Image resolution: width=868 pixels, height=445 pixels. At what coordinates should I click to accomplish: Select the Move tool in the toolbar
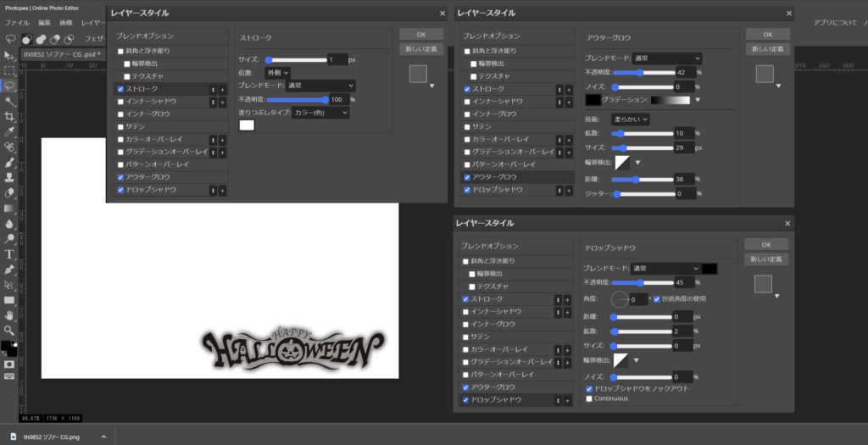tap(9, 55)
